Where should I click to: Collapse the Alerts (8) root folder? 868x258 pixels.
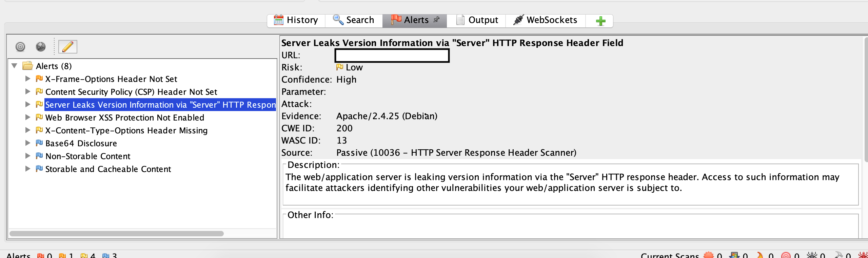point(14,66)
